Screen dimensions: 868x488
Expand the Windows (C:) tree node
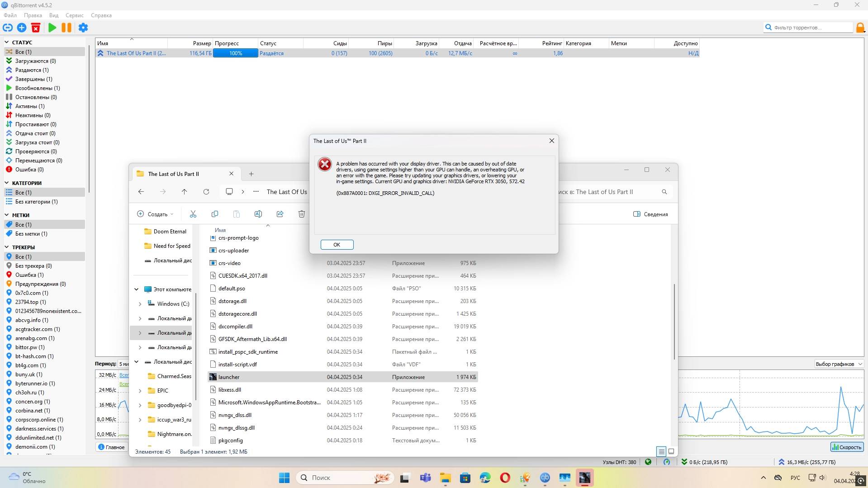tap(140, 304)
